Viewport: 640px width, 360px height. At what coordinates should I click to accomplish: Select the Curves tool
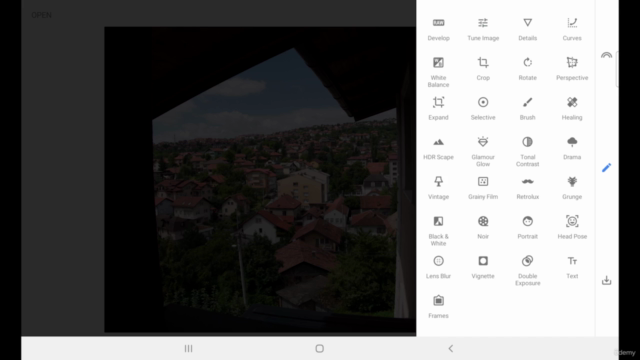pyautogui.click(x=572, y=29)
